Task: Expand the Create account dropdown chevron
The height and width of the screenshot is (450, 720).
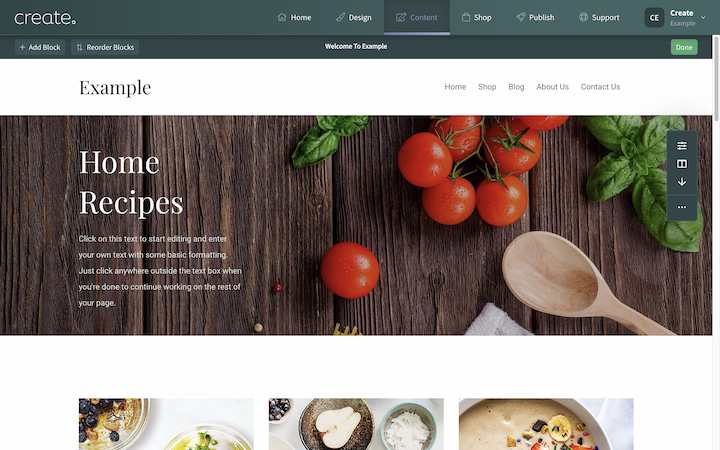Action: tap(703, 18)
